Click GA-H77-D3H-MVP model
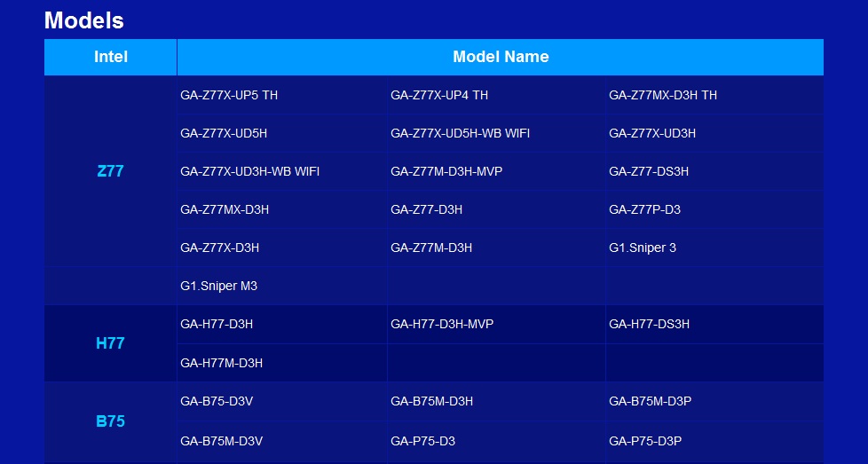Screen dimensions: 868x464 [442, 324]
